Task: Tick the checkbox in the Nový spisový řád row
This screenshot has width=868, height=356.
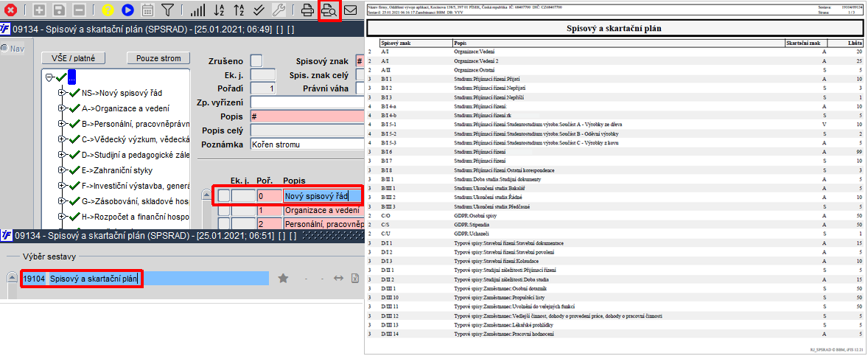Action: tap(223, 195)
